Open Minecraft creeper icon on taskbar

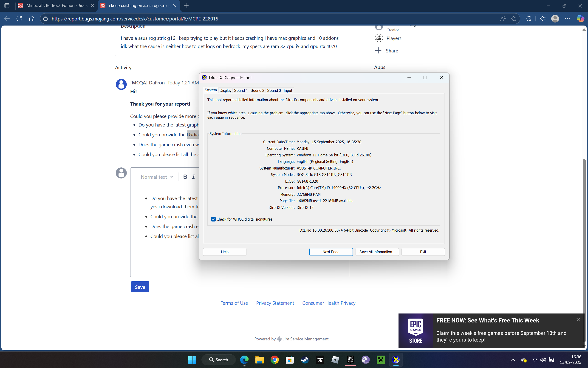[x=381, y=360]
